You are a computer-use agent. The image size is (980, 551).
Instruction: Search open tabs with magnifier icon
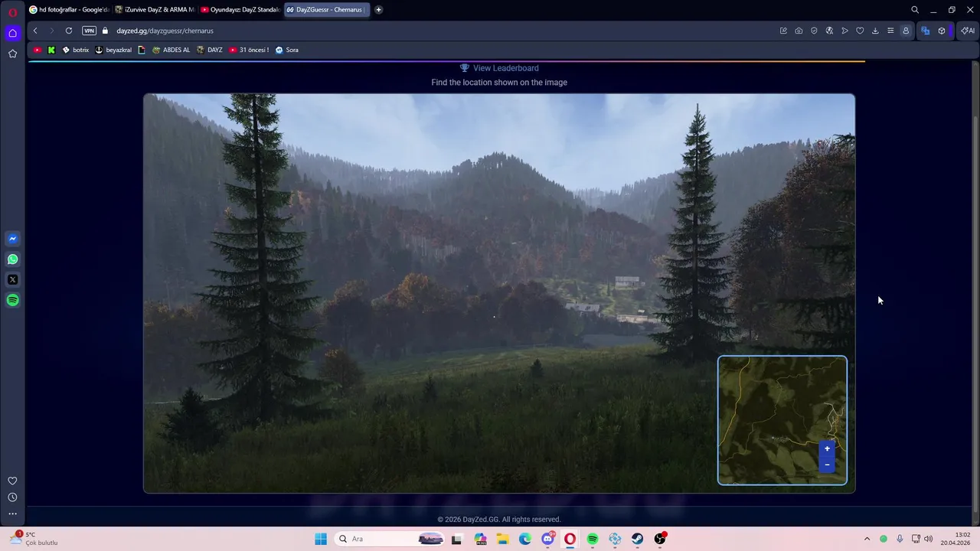(x=915, y=10)
